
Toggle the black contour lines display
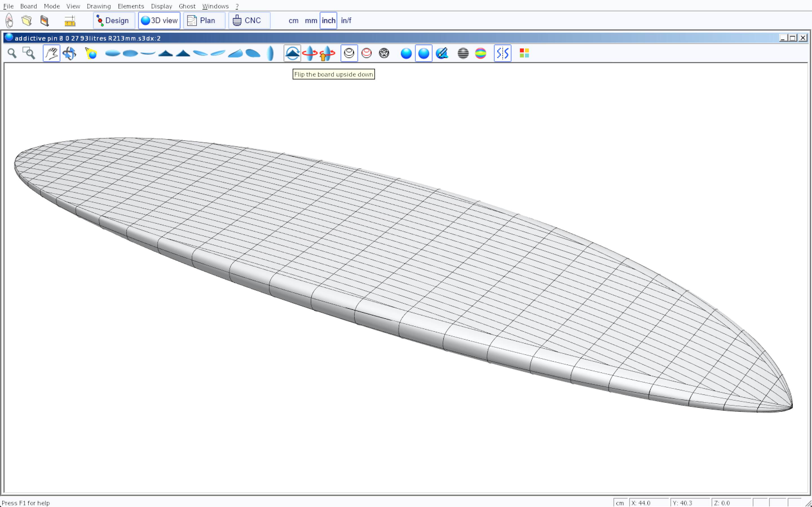pos(349,53)
